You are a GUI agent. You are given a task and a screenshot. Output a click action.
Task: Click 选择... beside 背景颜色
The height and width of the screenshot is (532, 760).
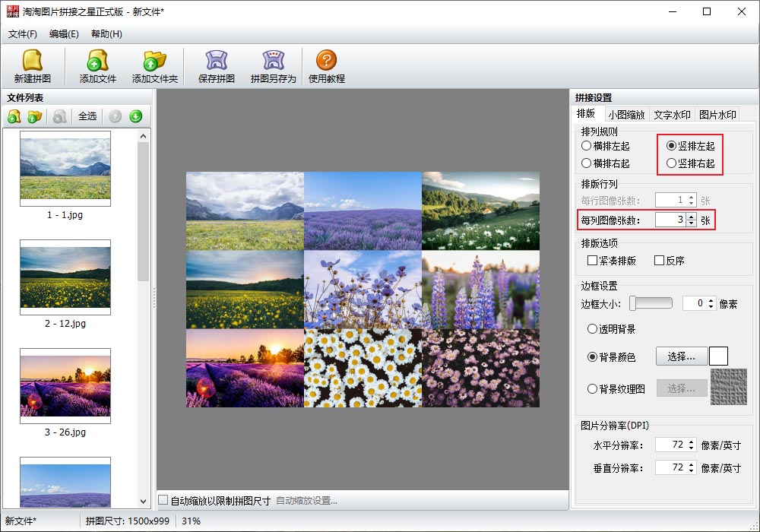[x=681, y=356]
